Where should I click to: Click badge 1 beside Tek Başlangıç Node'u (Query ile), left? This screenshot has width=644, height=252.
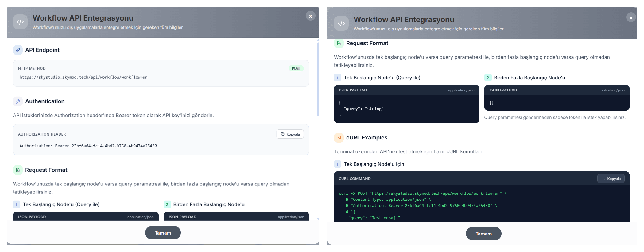point(17,204)
